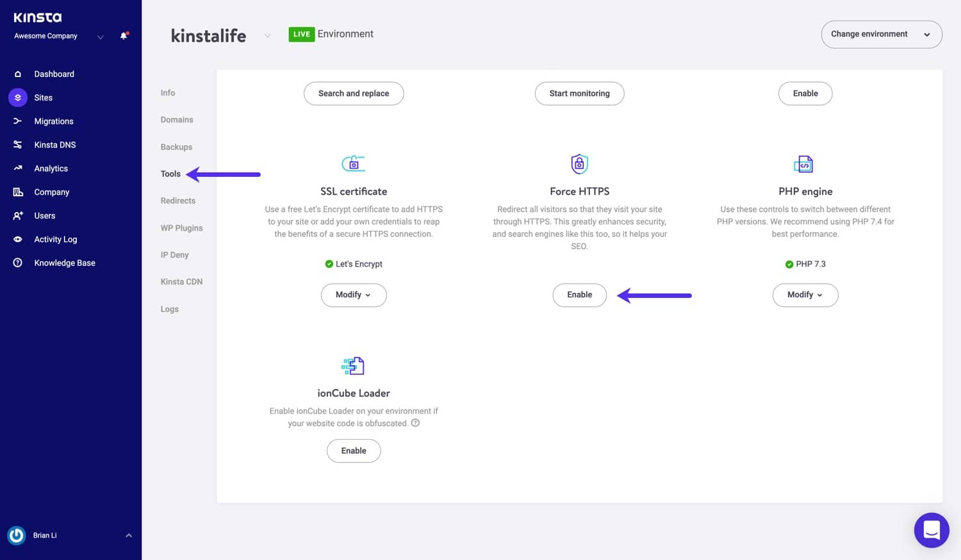The width and height of the screenshot is (961, 560).
Task: Open Migrations in the sidebar
Action: [x=54, y=121]
